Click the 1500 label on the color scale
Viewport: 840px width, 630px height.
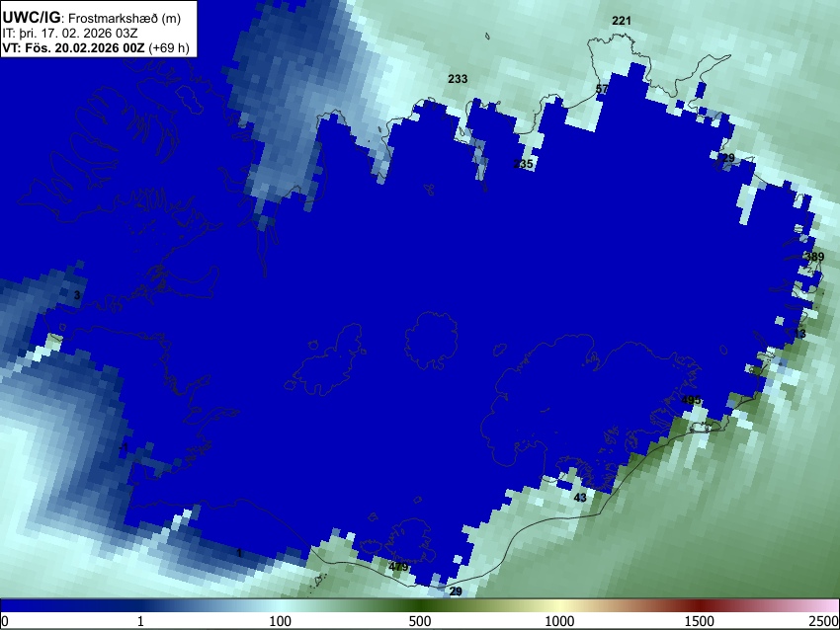click(x=700, y=621)
